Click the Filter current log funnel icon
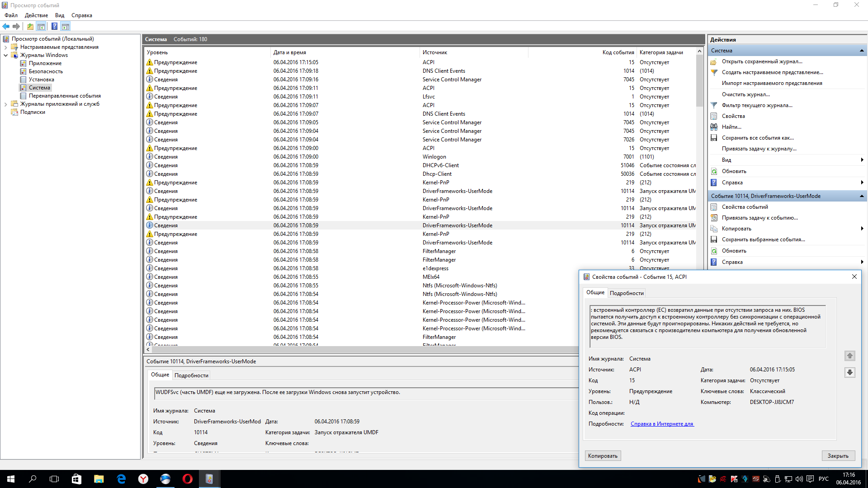 pos(714,105)
